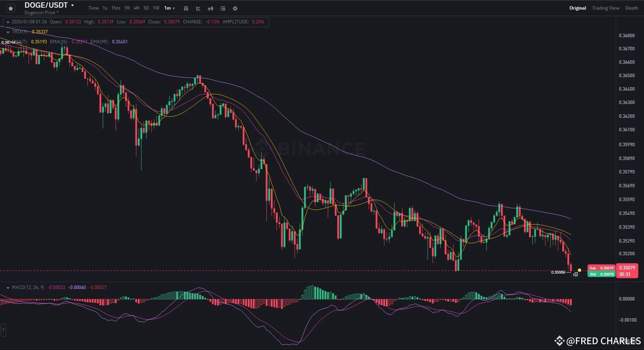Image resolution: width=644 pixels, height=350 pixels.
Task: Open the order book display icon
Action: 222,8
